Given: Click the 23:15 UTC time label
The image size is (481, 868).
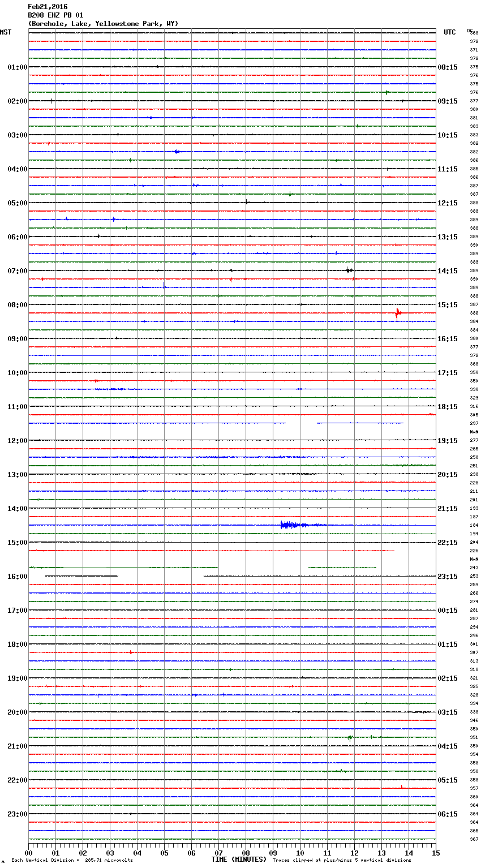Looking at the screenshot, I should [448, 577].
